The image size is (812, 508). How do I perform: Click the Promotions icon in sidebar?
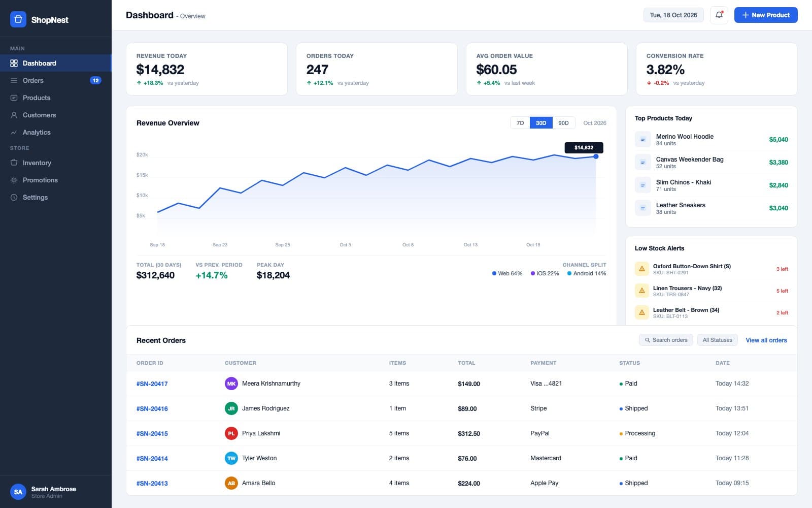pyautogui.click(x=14, y=180)
